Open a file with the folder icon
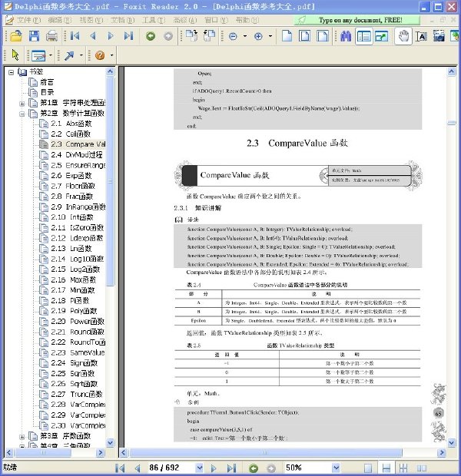The height and width of the screenshot is (476, 461). 16,36
